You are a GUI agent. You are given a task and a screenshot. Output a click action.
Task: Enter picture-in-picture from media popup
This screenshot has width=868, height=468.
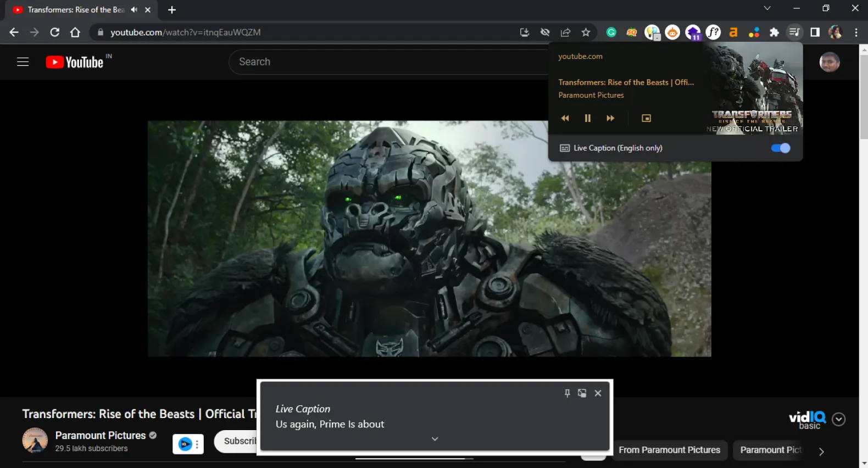click(x=647, y=118)
